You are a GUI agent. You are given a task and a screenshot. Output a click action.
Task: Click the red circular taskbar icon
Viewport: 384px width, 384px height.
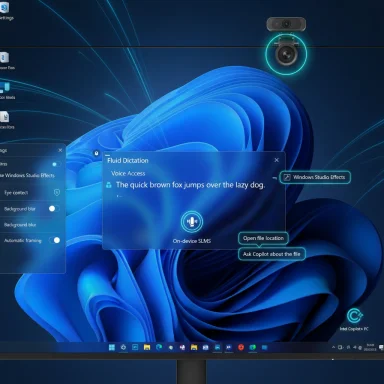point(241,347)
